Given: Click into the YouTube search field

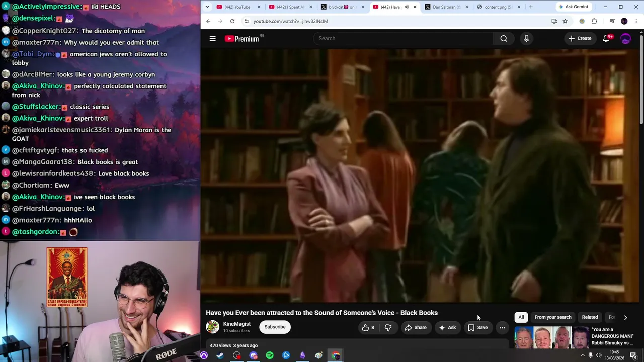Looking at the screenshot, I should pos(403,39).
